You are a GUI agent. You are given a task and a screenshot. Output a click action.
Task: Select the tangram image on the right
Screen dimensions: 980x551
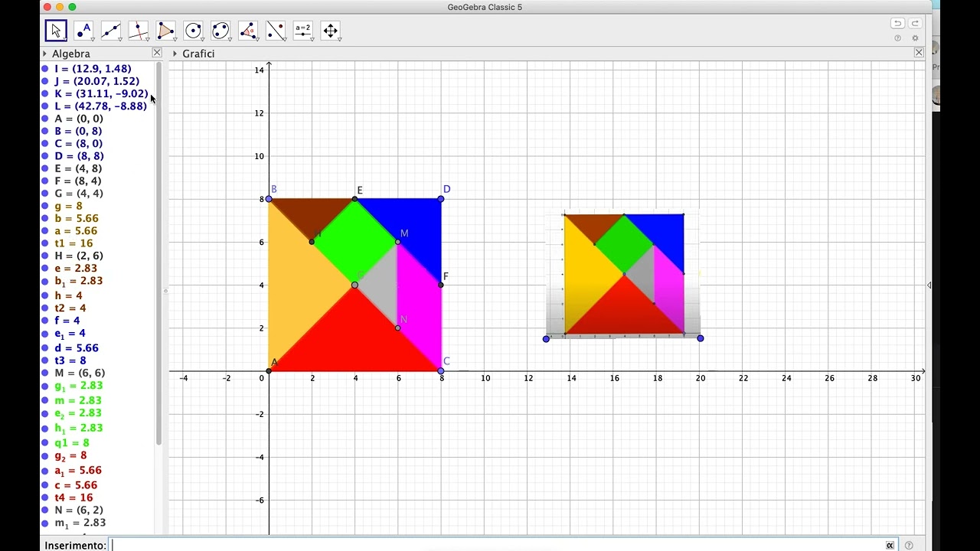[623, 274]
